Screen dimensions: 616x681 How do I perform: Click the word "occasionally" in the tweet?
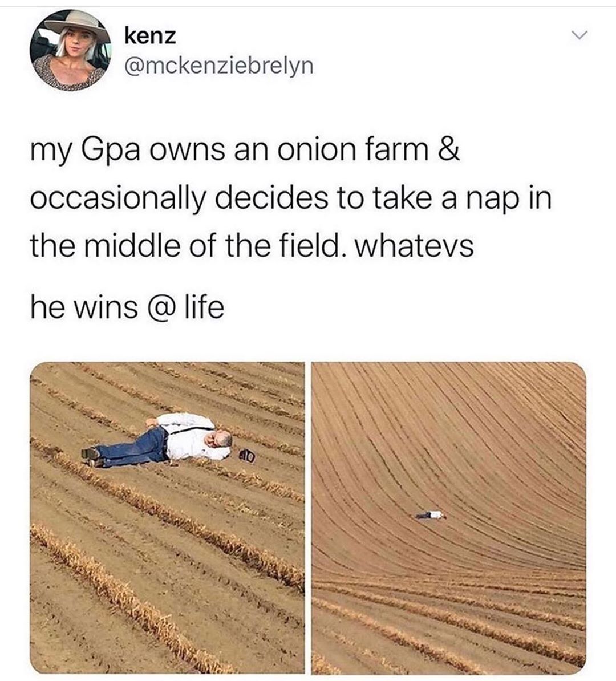point(117,200)
